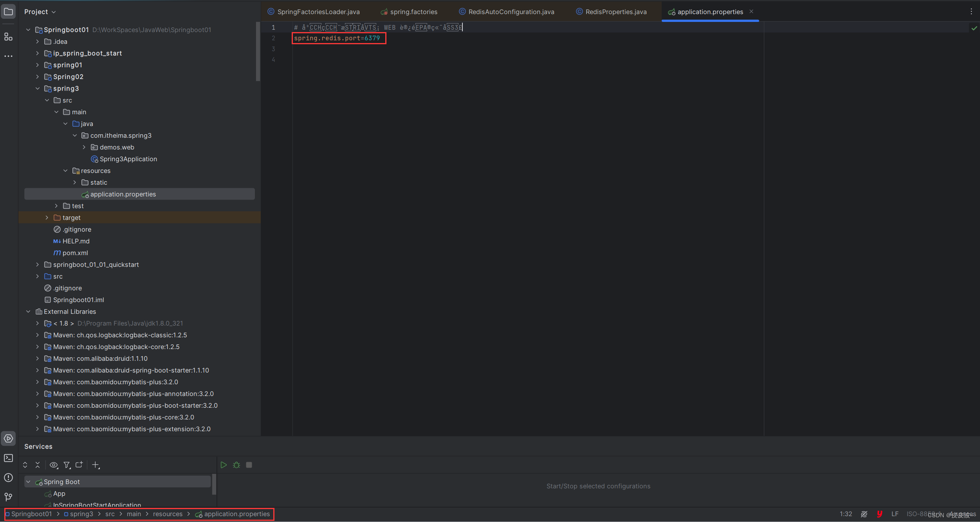
Task: Open the Git version control icon
Action: tap(8, 497)
